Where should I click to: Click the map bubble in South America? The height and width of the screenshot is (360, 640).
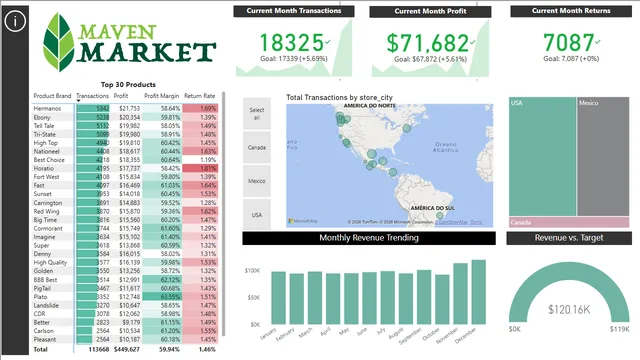click(439, 216)
